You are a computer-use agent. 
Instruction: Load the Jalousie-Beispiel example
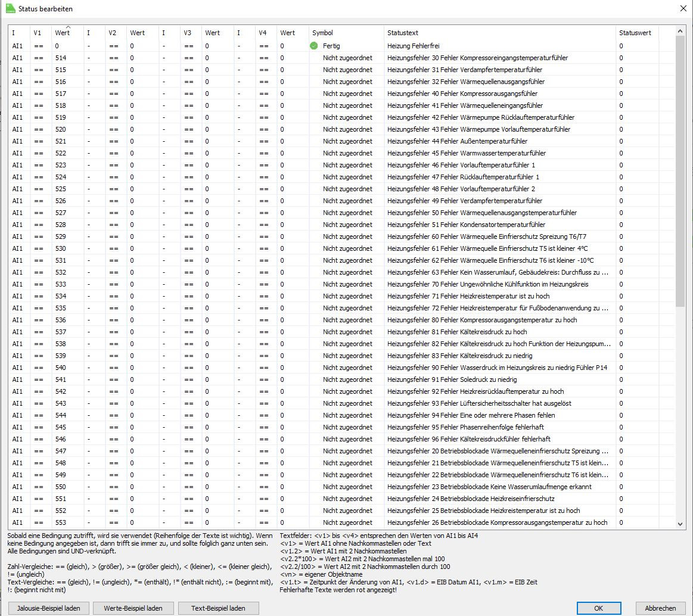tap(49, 608)
